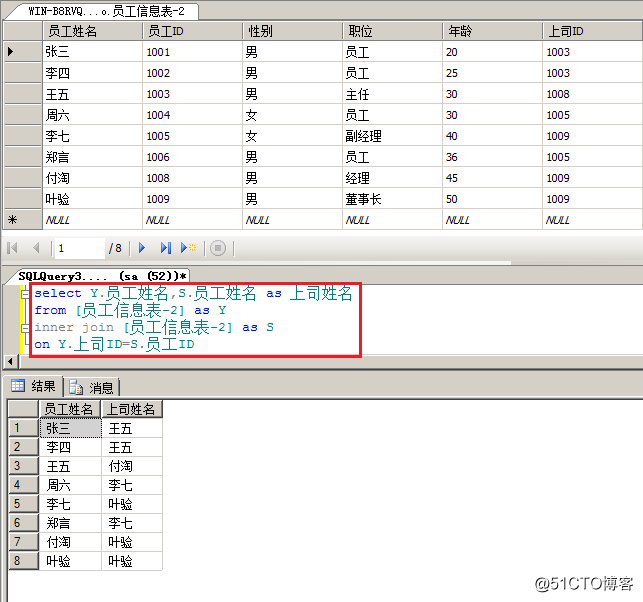Image resolution: width=643 pixels, height=602 pixels.
Task: Select row header of 张三 row in top table
Action: 23,52
